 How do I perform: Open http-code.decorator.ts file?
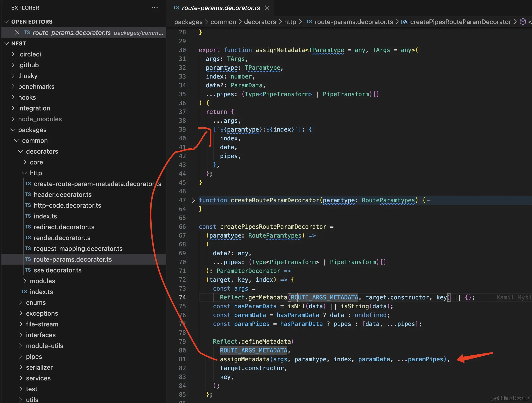pyautogui.click(x=83, y=205)
